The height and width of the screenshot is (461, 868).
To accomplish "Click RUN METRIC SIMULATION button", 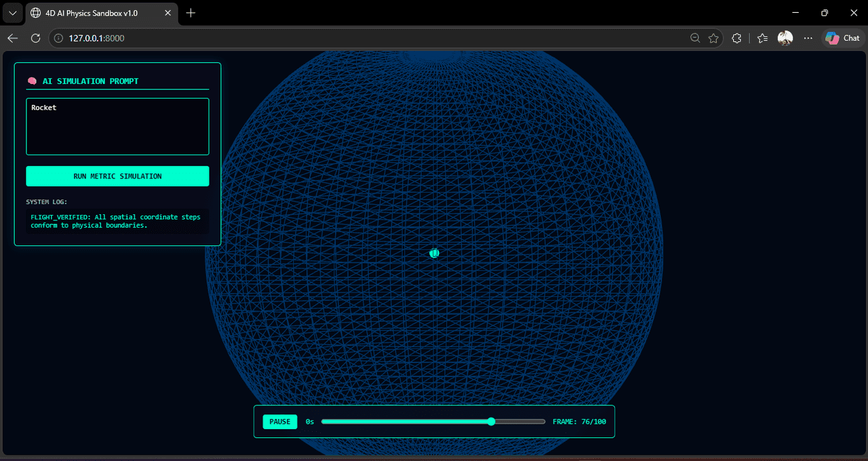I will (117, 176).
